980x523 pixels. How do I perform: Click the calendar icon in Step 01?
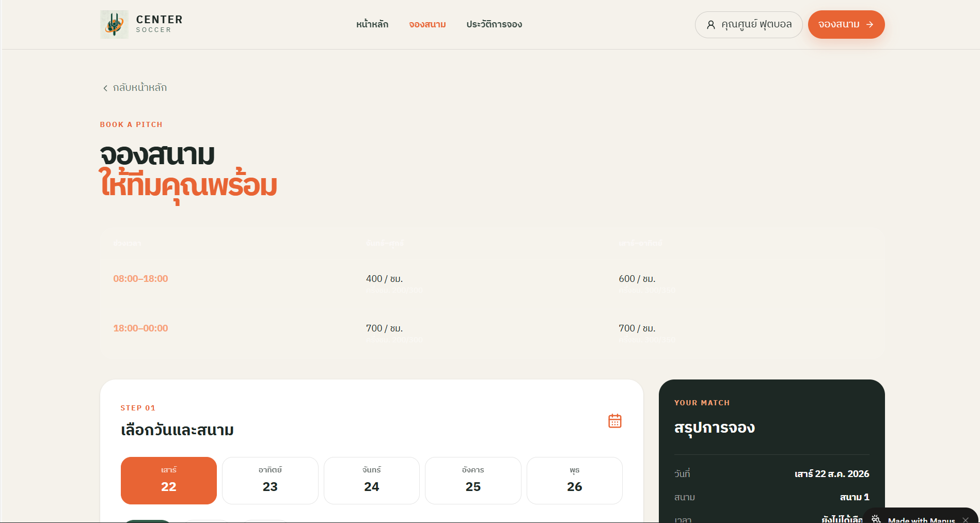click(614, 421)
